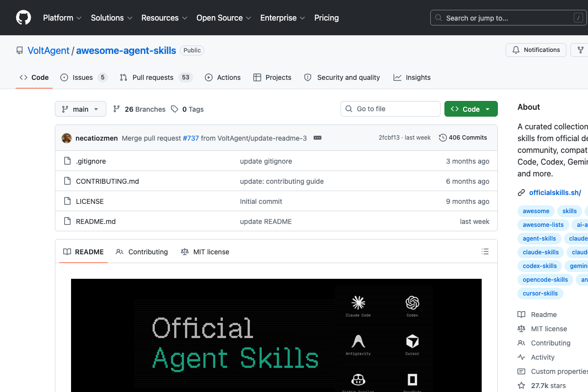Open the 'update README' commit message

coord(266,221)
